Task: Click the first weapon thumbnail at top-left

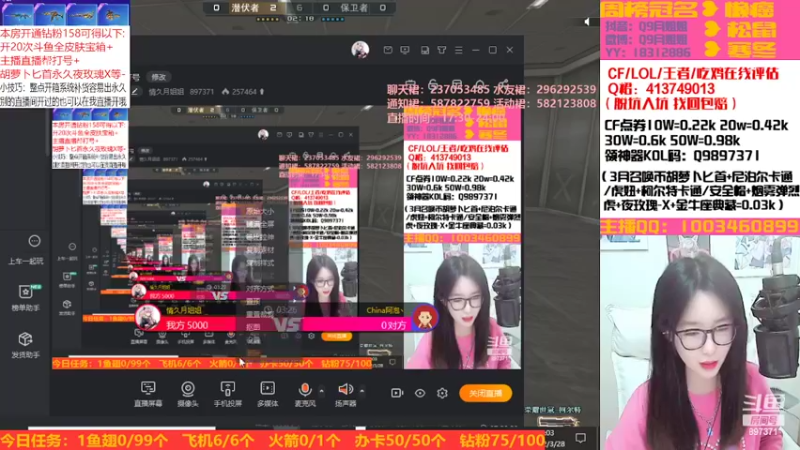Action: tap(17, 13)
